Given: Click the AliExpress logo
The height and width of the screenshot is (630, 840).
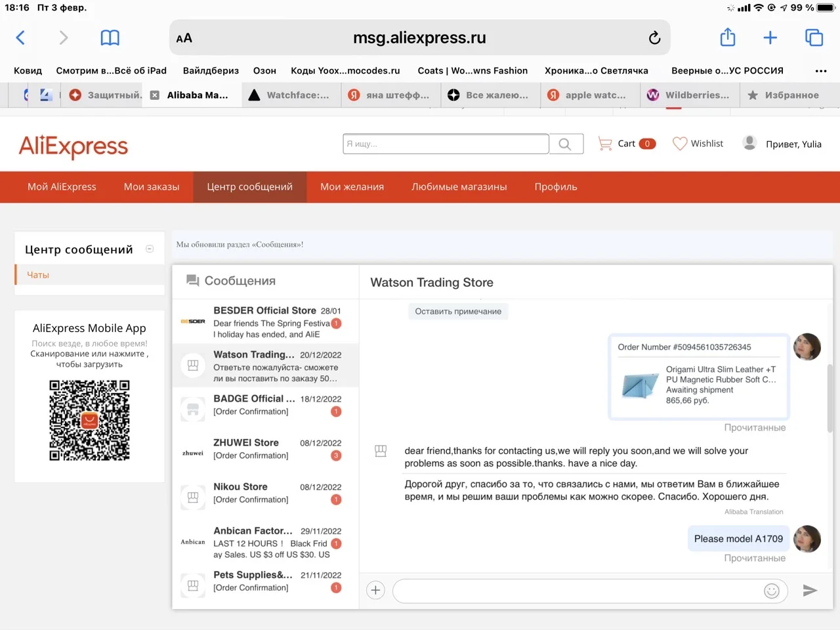Looking at the screenshot, I should [73, 146].
